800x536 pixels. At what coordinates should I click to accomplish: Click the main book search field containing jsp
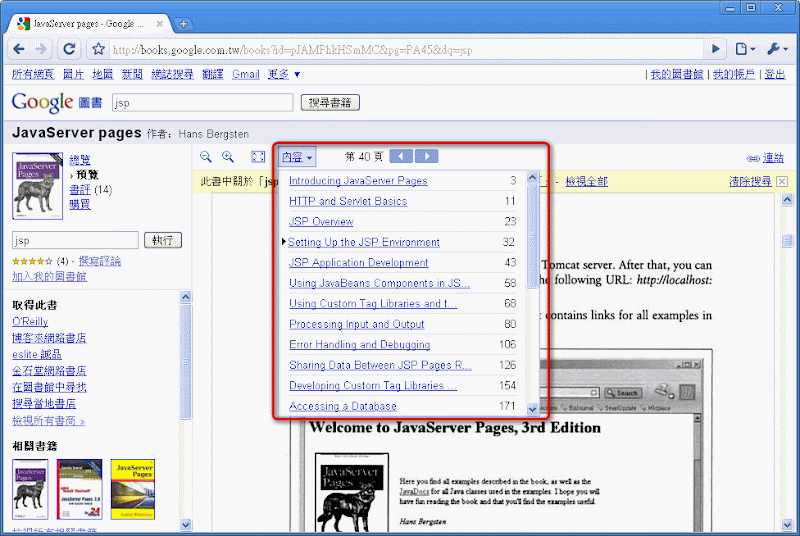coord(203,103)
